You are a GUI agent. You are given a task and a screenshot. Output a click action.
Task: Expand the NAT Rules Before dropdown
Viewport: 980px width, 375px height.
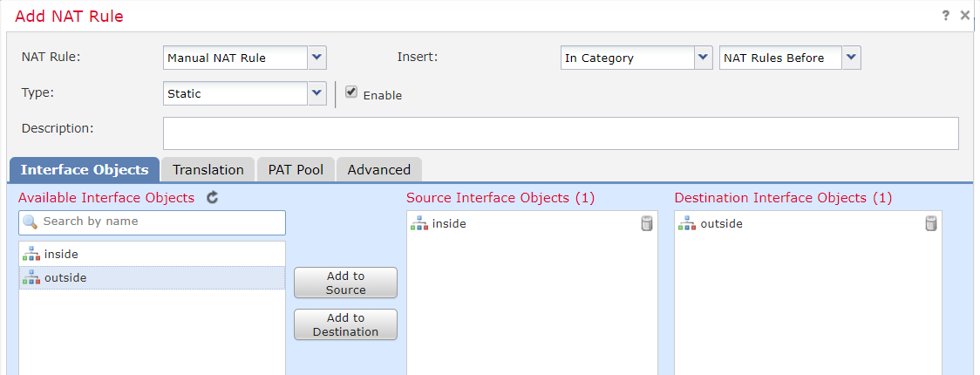852,58
